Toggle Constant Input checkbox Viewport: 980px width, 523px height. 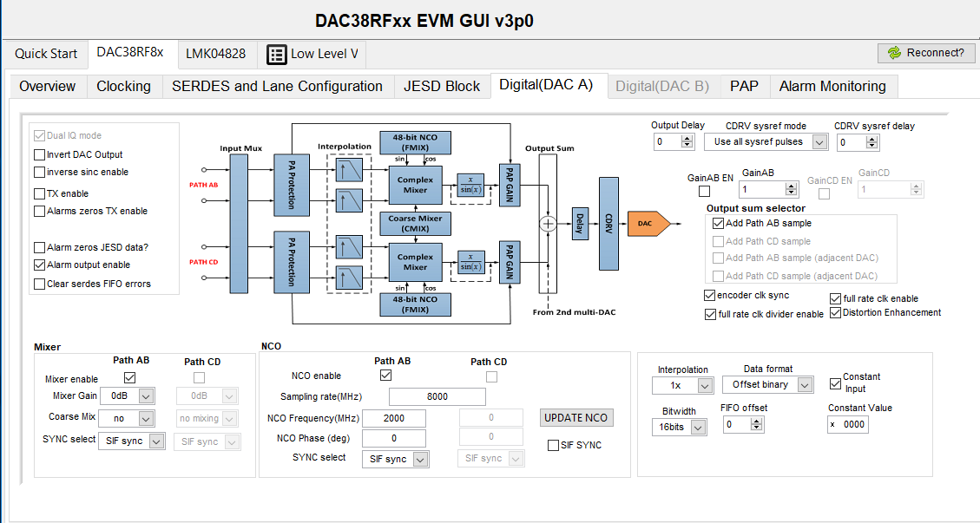[836, 383]
